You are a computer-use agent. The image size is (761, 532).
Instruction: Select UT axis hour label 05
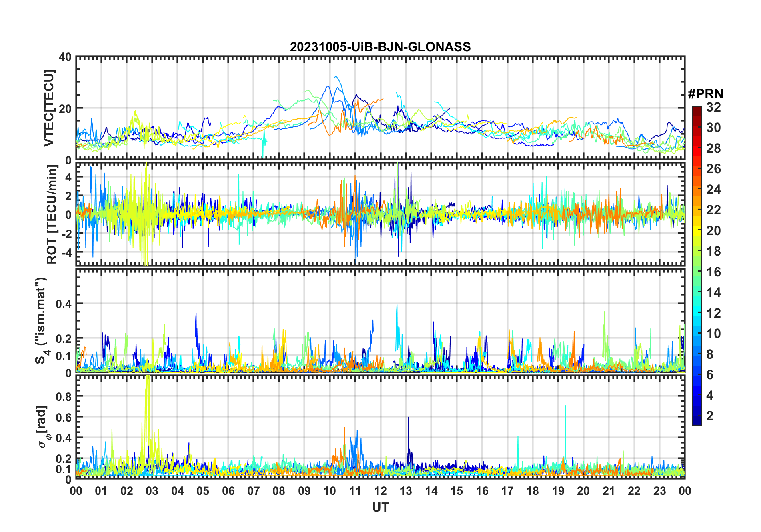click(x=203, y=491)
